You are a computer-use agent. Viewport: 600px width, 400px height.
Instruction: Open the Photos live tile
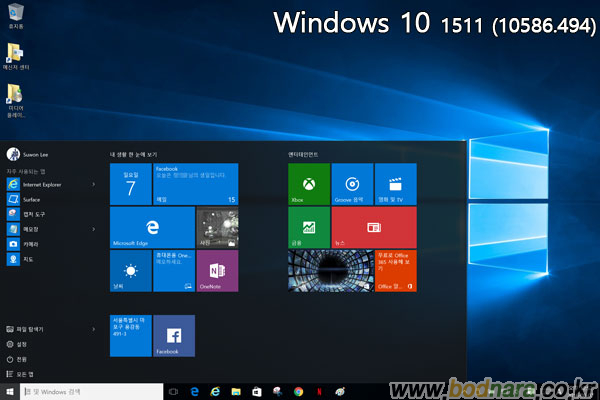point(217,227)
